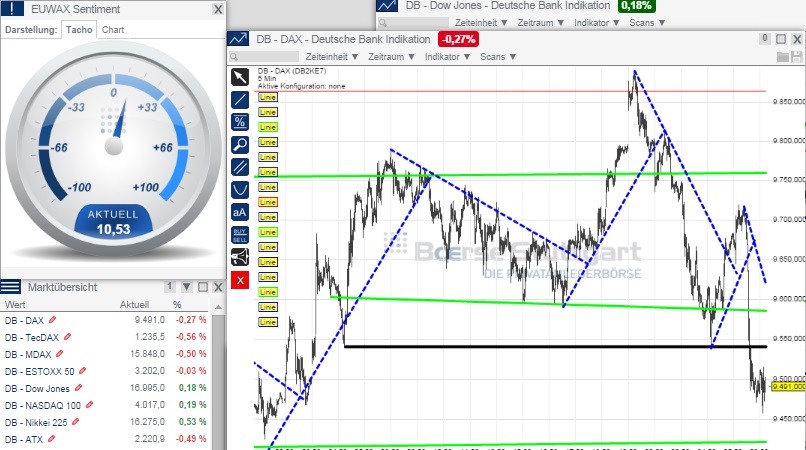Viewport: 806px width, 450px height.
Task: Click the BUY SELL marker tool
Action: coord(240,235)
